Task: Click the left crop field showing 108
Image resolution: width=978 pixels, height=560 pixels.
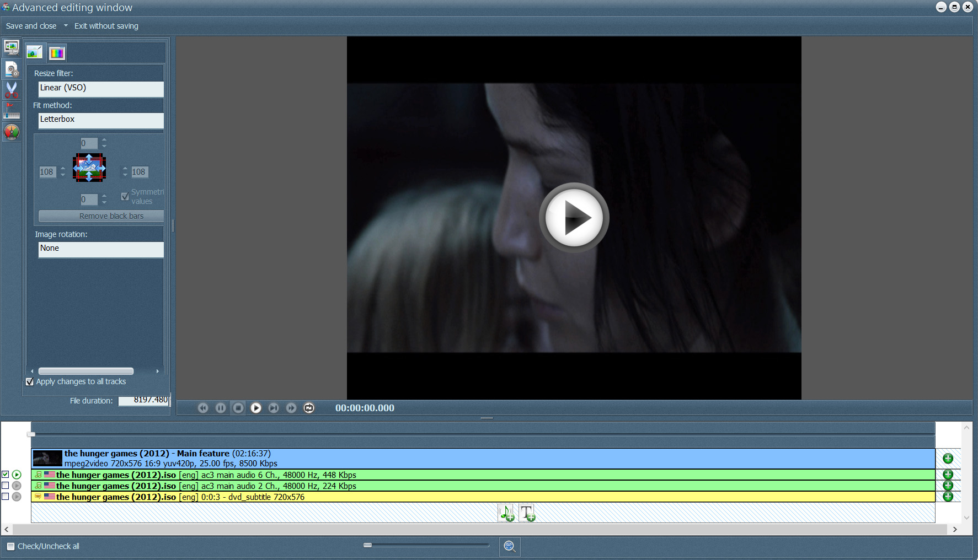Action: [47, 172]
